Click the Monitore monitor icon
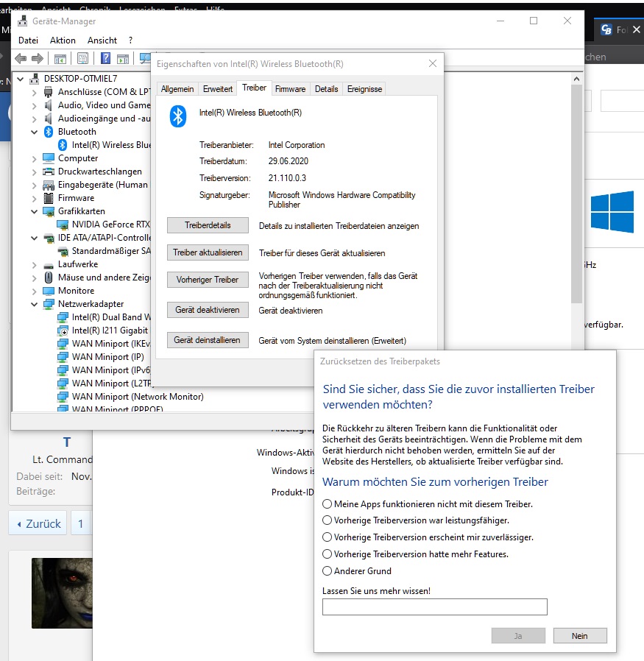Image resolution: width=644 pixels, height=661 pixels. click(x=49, y=291)
